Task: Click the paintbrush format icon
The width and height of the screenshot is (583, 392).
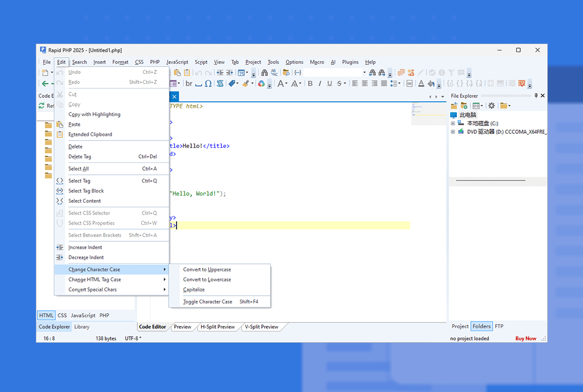Action: click(x=246, y=83)
